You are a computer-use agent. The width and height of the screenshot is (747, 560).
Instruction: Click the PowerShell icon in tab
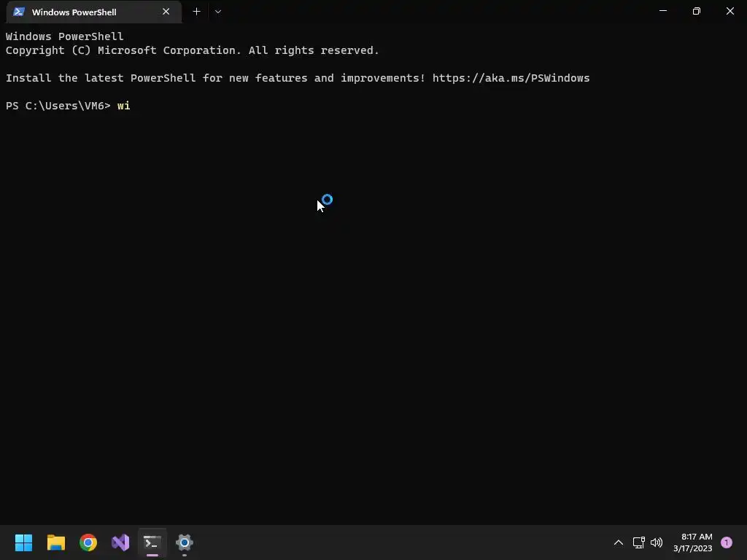(x=19, y=12)
